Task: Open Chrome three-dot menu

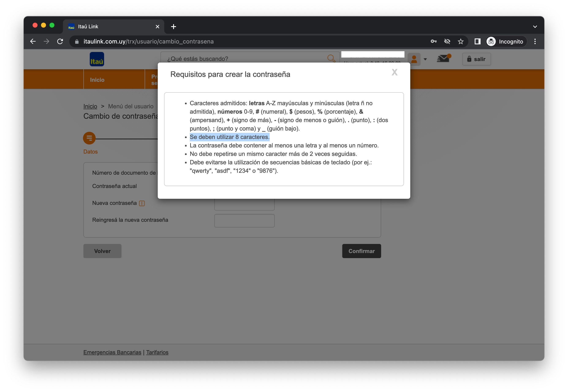Action: [535, 42]
